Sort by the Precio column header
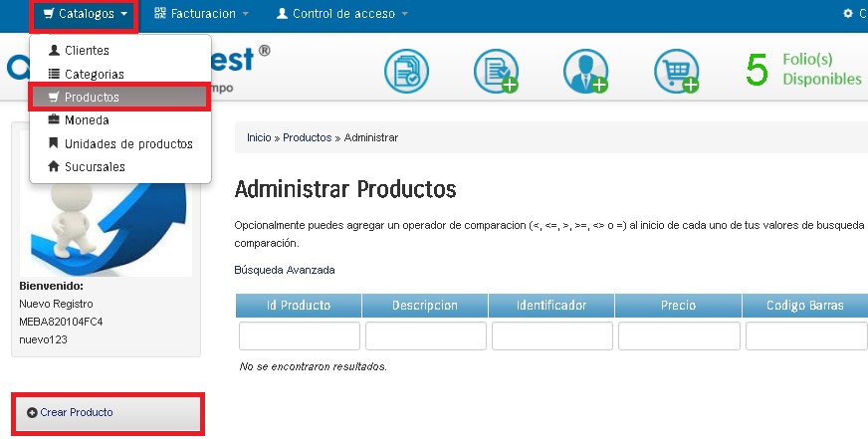Image resolution: width=868 pixels, height=439 pixels. [678, 306]
